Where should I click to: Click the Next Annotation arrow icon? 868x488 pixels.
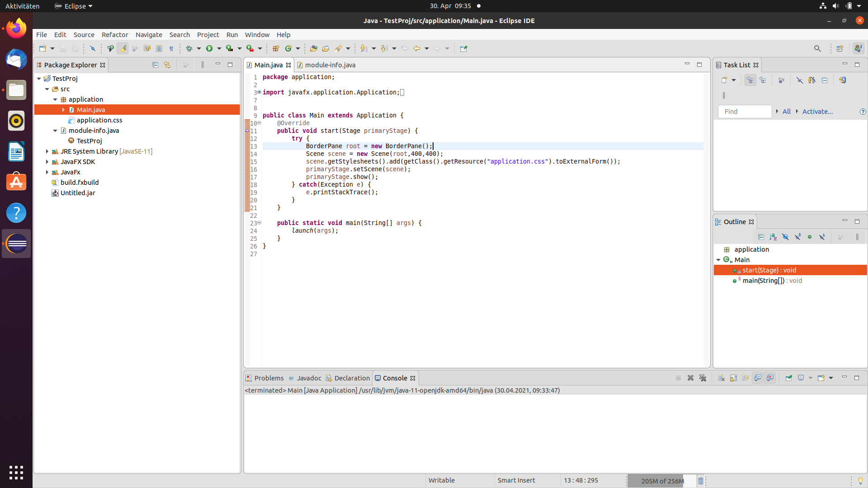(363, 48)
